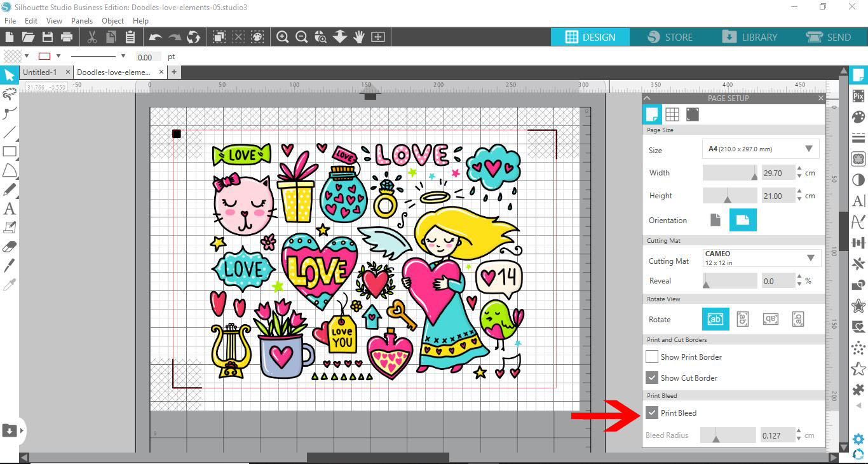Select the Eraser tool

coord(10,245)
